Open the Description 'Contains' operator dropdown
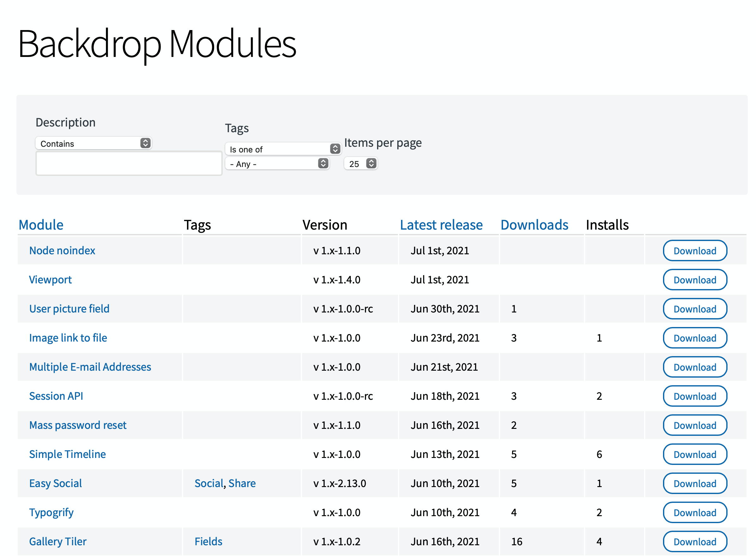The width and height of the screenshot is (756, 556). (93, 143)
